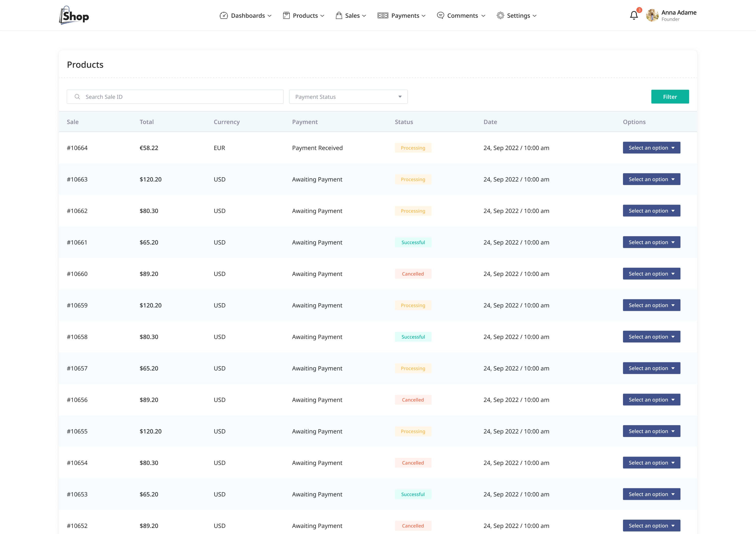Click the Shop logo
The width and height of the screenshot is (756, 534).
tap(74, 15)
